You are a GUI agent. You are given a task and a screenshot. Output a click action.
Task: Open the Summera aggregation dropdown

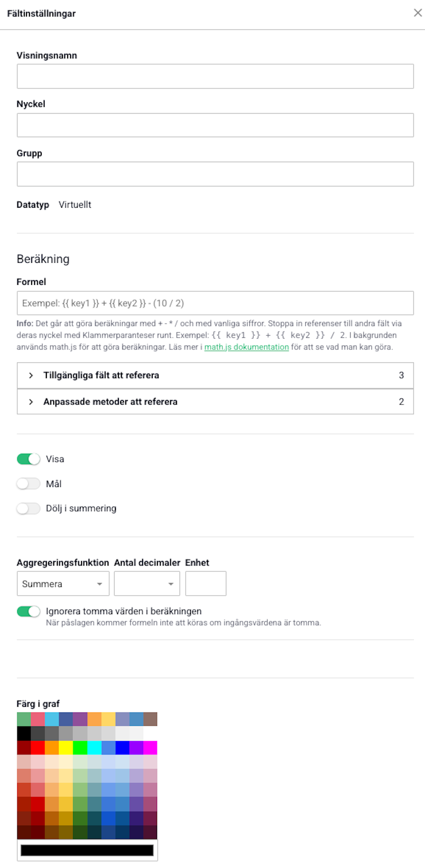63,584
